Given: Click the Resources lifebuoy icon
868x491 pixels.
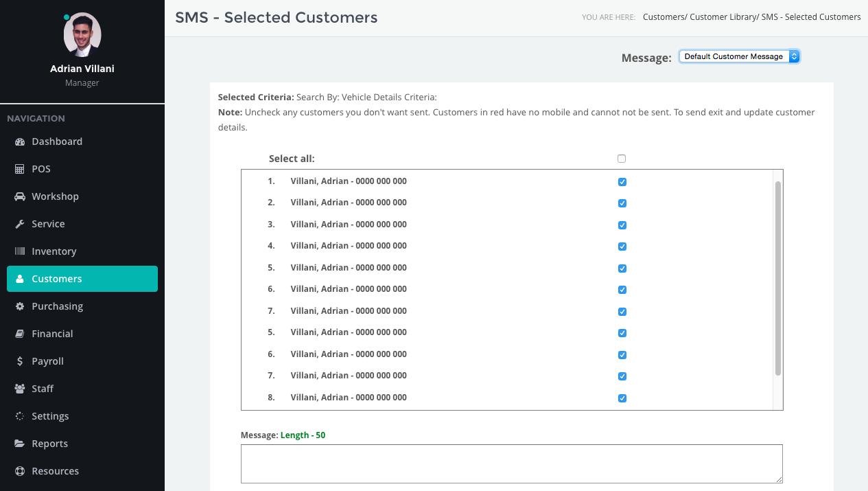Looking at the screenshot, I should point(19,471).
